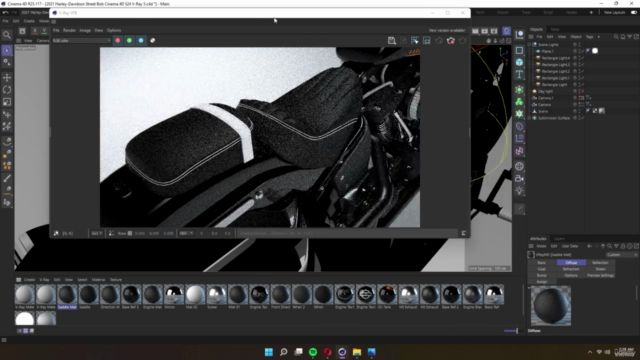Select the live selection arrow tool
The height and width of the screenshot is (360, 640).
(x=7, y=50)
